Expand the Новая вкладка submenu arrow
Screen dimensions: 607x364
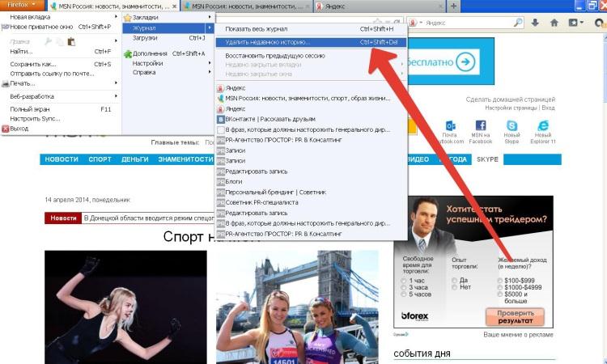(116, 17)
